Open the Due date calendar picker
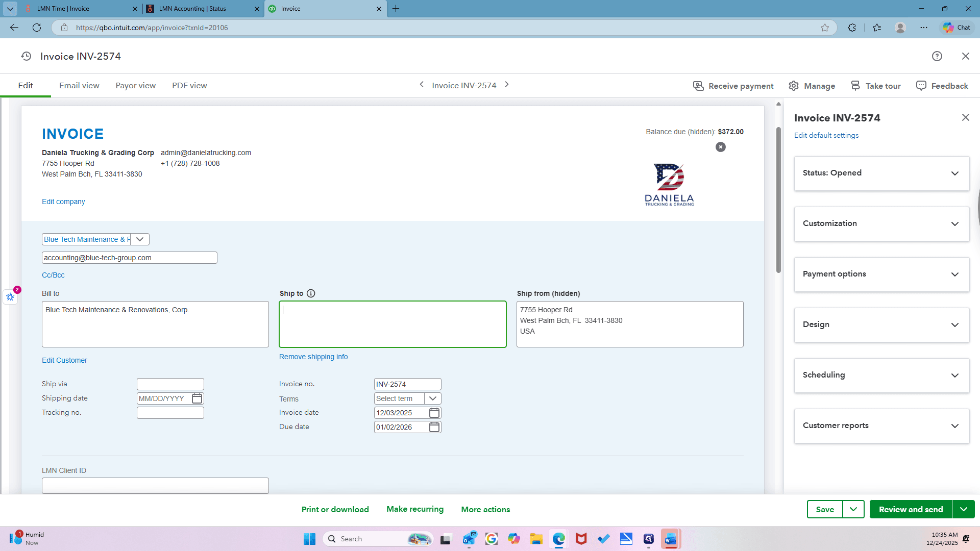Viewport: 980px width, 551px height. pos(434,427)
